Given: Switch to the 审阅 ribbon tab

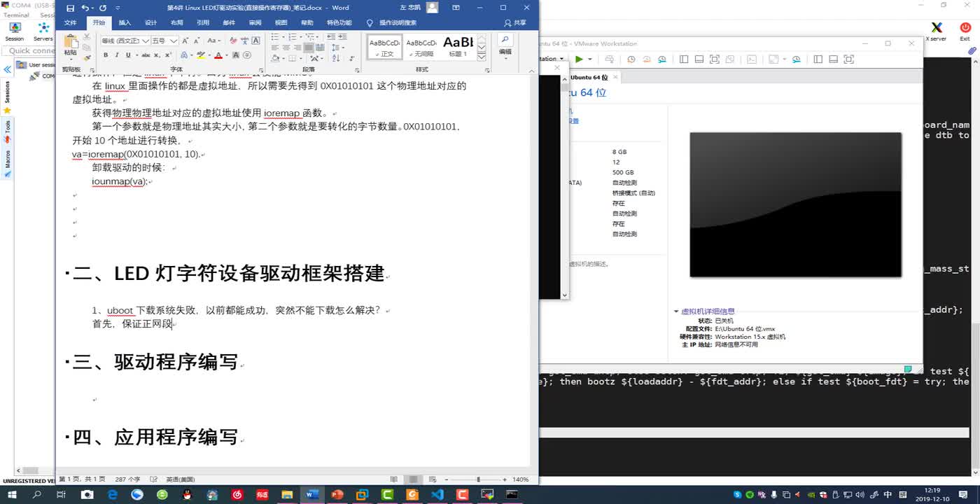Looking at the screenshot, I should click(x=255, y=22).
